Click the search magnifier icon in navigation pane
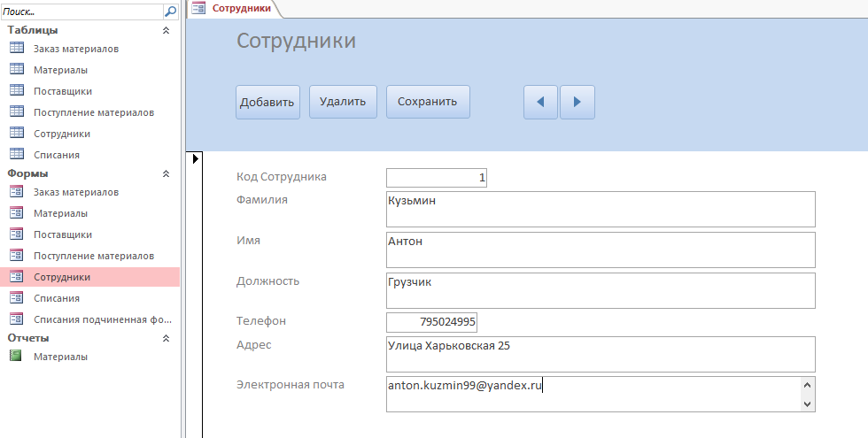The height and width of the screenshot is (438, 868). pos(171,11)
